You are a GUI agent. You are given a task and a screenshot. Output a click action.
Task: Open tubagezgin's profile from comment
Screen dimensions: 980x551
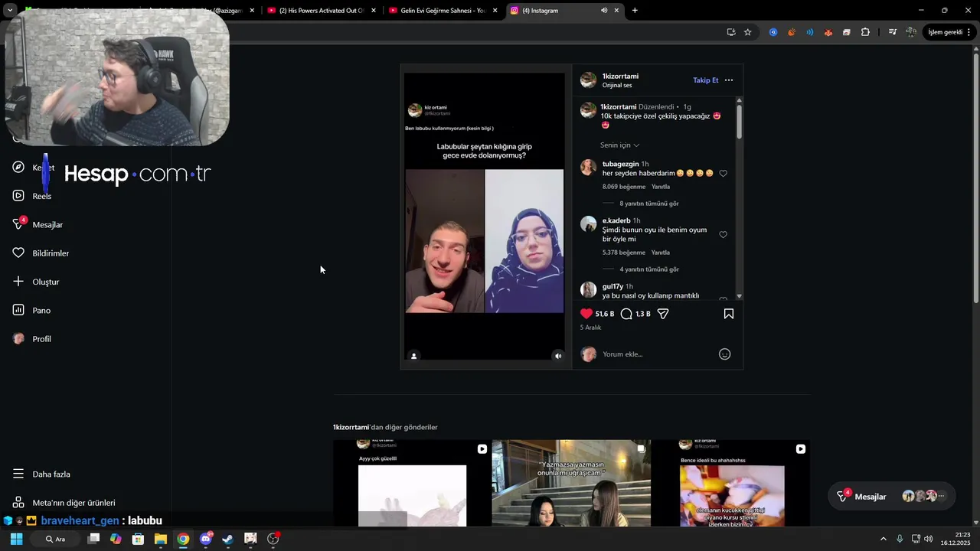click(x=620, y=164)
